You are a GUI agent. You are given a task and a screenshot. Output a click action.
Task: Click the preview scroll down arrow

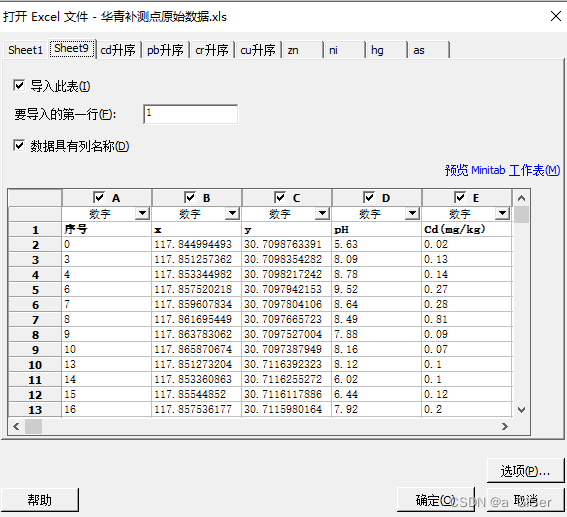click(x=521, y=410)
